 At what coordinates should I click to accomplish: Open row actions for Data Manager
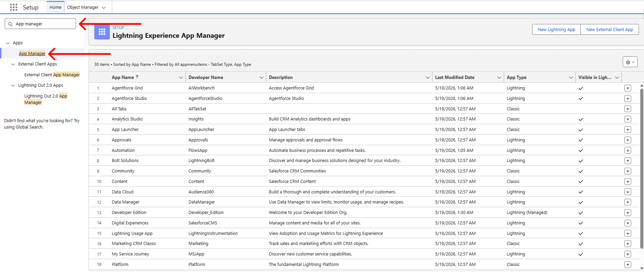pos(628,202)
